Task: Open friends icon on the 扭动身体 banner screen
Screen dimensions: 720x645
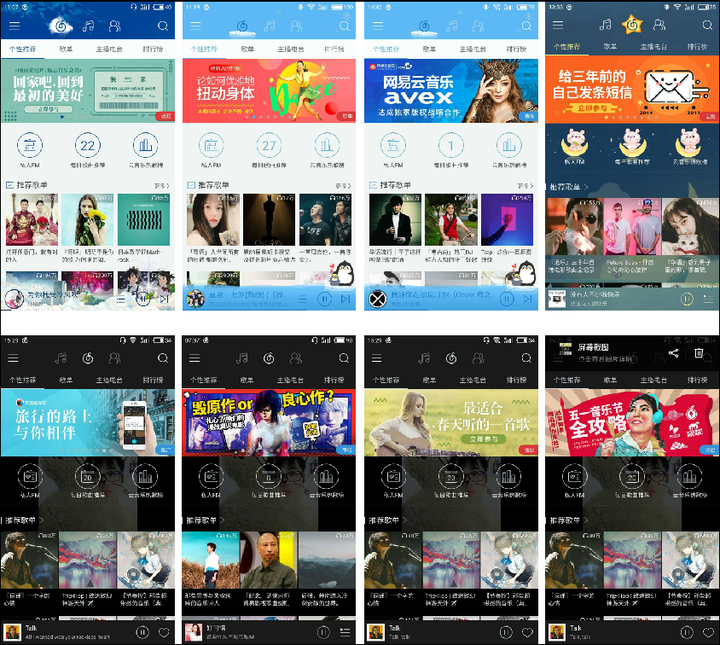Action: click(296, 26)
